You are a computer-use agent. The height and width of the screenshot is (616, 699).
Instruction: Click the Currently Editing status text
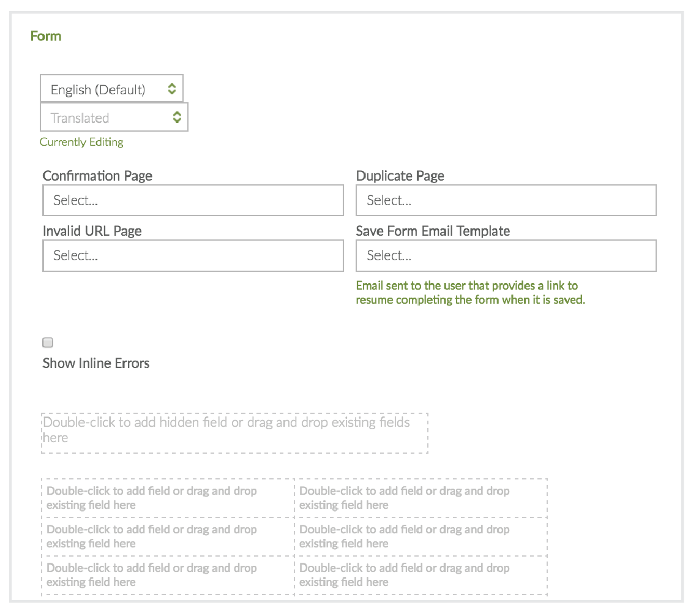pyautogui.click(x=81, y=142)
